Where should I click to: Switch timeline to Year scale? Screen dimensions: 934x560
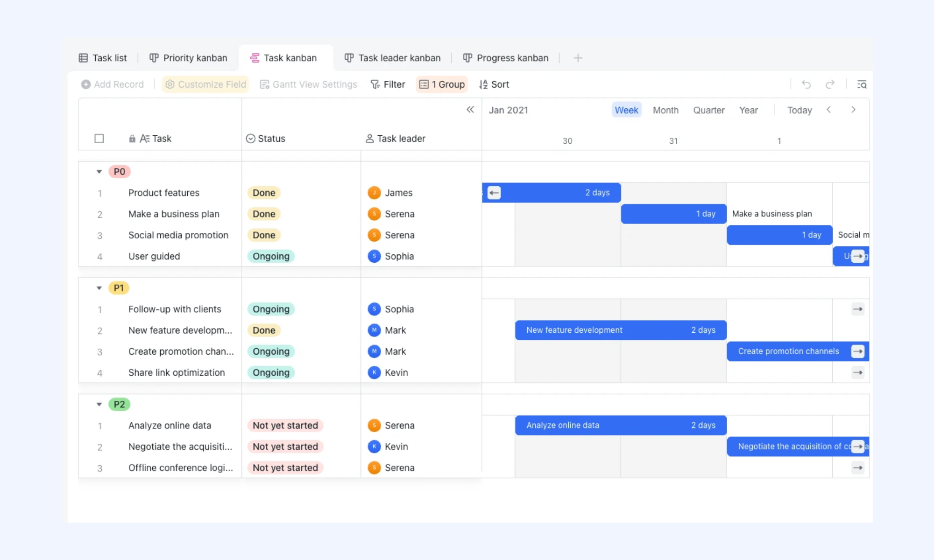tap(748, 110)
